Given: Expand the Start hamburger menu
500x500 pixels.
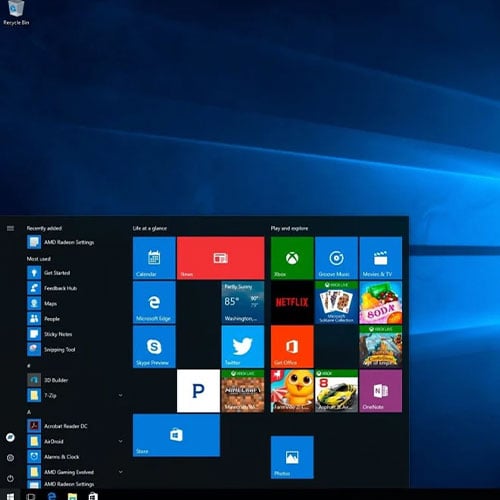Looking at the screenshot, I should point(10,228).
